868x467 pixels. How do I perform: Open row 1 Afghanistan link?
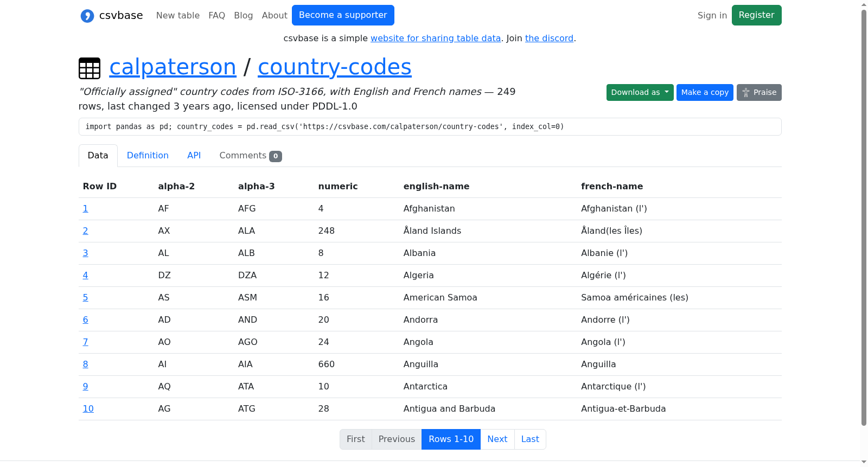click(x=86, y=208)
